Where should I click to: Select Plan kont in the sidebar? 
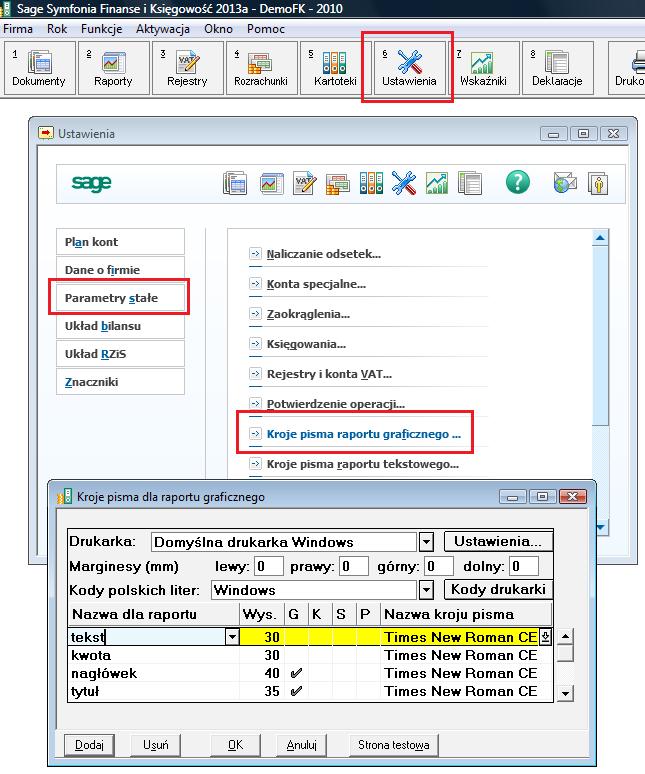[x=120, y=242]
